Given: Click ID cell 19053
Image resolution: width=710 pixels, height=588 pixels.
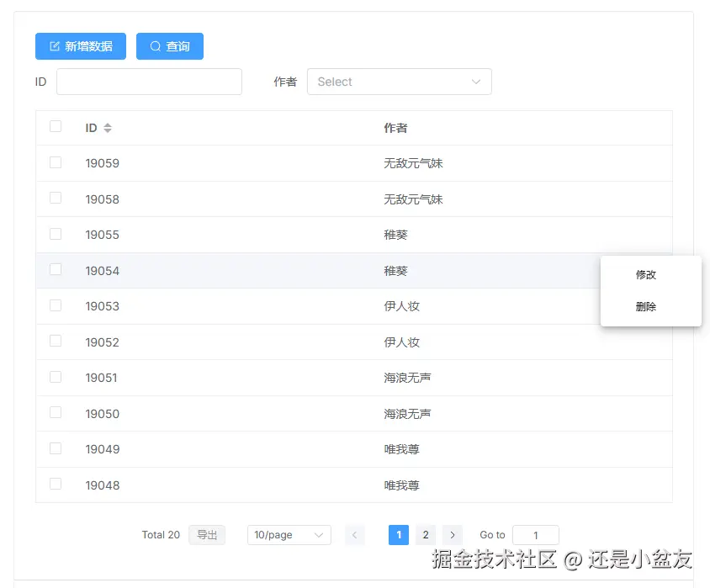Looking at the screenshot, I should 103,306.
